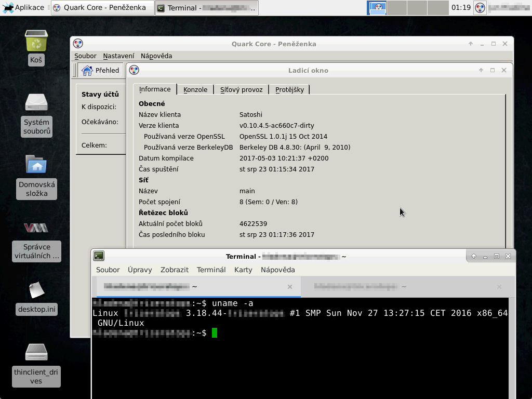Image resolution: width=532 pixels, height=399 pixels.
Task: Switch to Terminal taskbar button
Action: (x=207, y=8)
